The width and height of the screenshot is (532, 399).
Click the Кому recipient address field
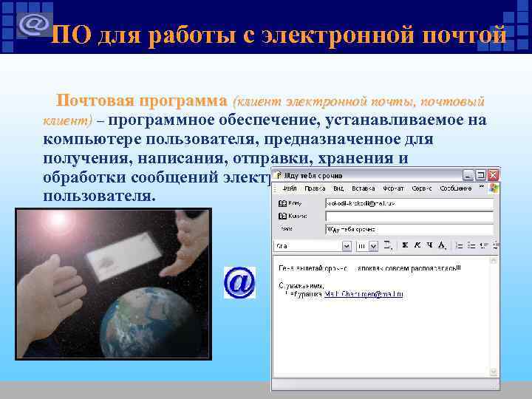[x=409, y=203]
